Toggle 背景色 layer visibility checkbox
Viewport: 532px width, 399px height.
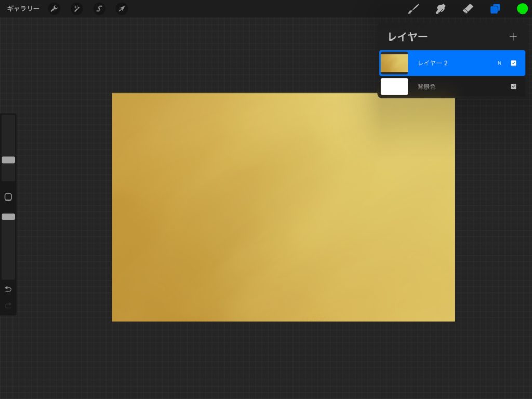click(513, 87)
